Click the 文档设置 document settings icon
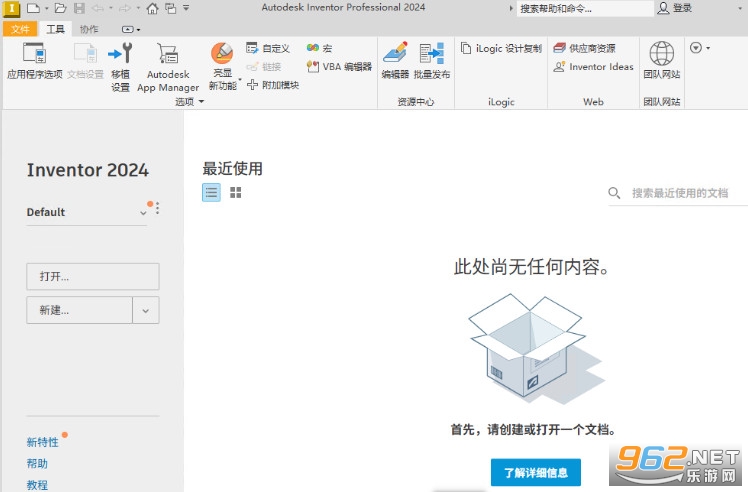The height and width of the screenshot is (492, 748). [x=85, y=60]
